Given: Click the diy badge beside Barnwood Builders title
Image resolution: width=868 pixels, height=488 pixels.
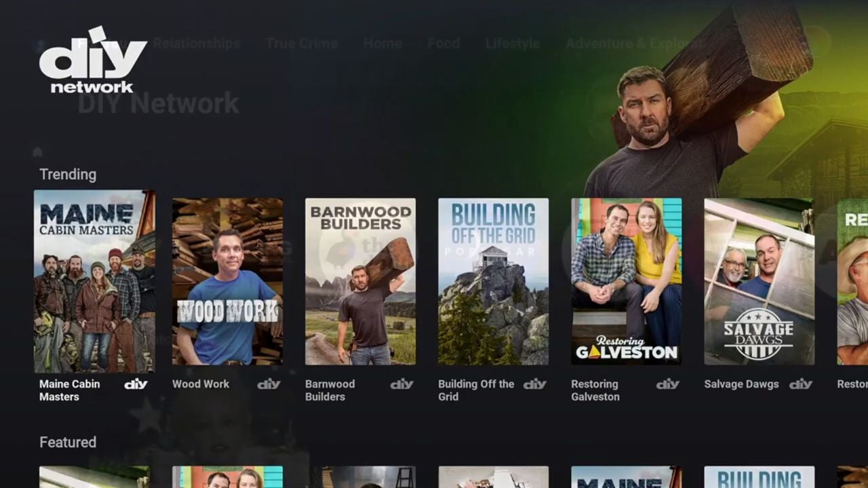Looking at the screenshot, I should point(401,384).
